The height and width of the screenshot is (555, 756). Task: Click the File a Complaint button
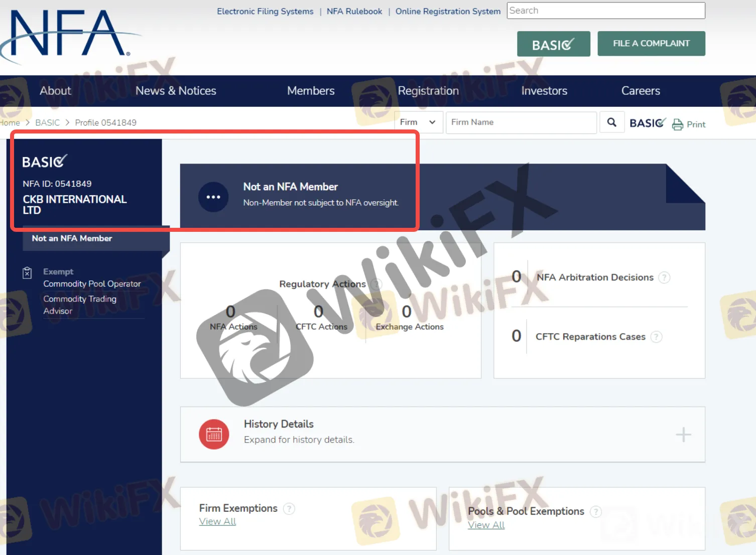[x=651, y=44]
